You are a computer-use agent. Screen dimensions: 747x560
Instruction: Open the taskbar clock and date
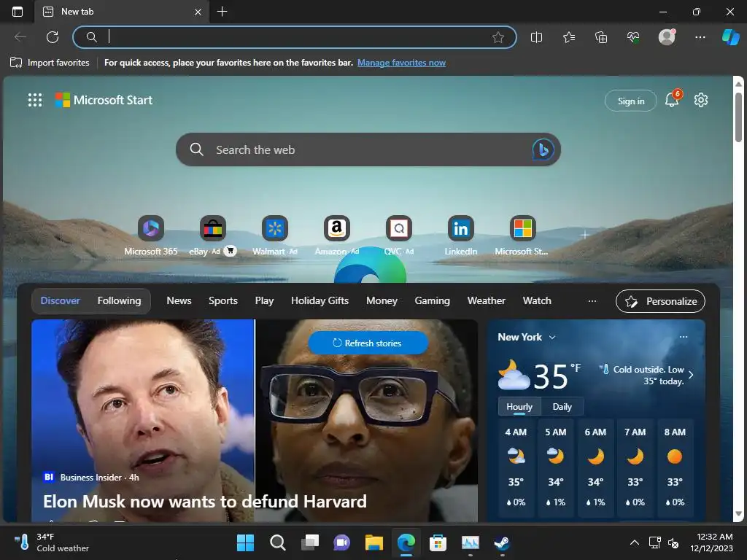click(711, 542)
